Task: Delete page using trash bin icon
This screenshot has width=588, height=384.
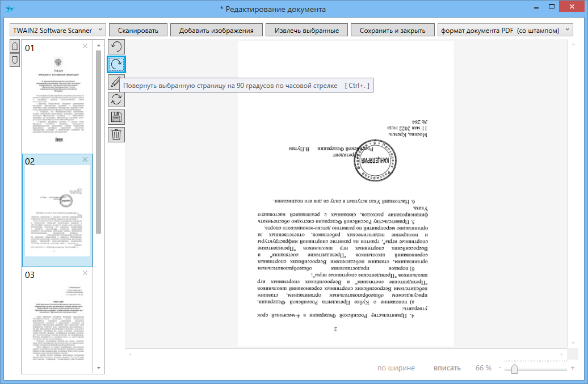Action: [116, 135]
